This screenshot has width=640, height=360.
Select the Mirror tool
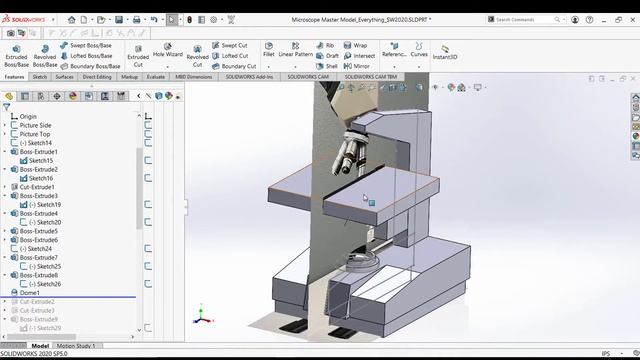pyautogui.click(x=357, y=66)
